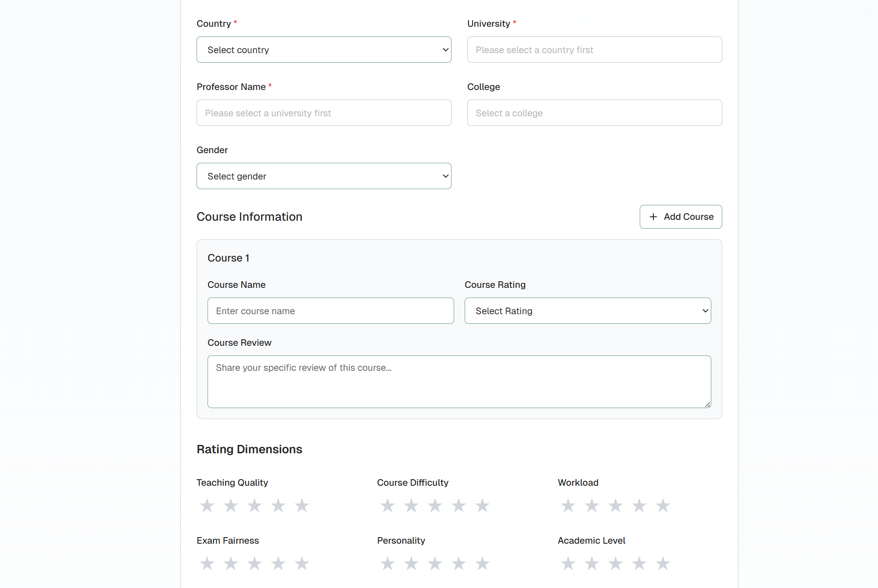Screen dimensions: 878x588
Task: Rate Exam Fairness four stars
Action: tap(278, 563)
